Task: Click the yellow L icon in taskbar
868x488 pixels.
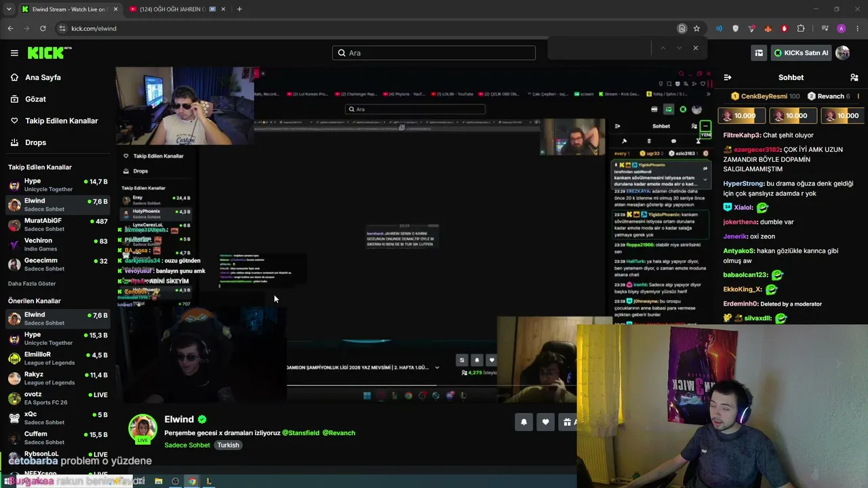Action: point(209,481)
